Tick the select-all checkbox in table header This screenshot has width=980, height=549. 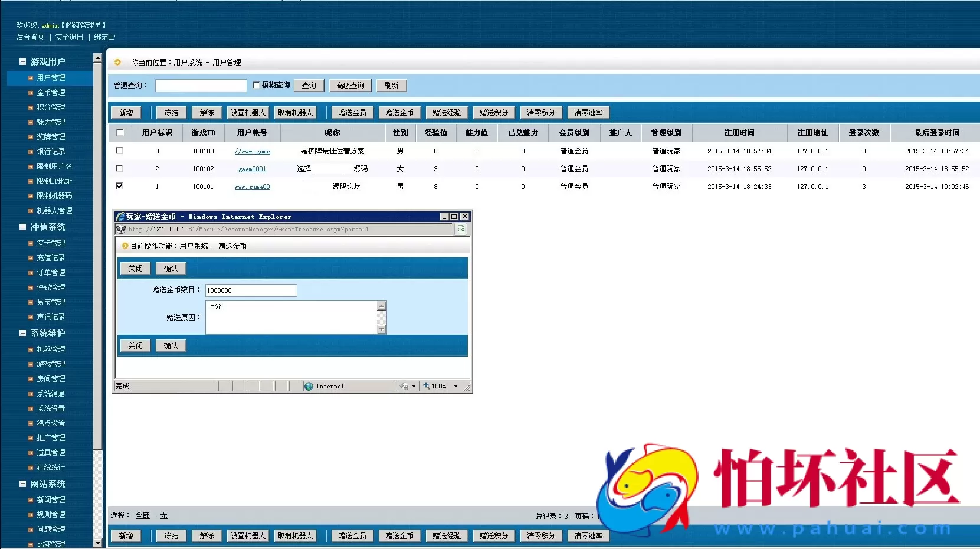coord(120,133)
